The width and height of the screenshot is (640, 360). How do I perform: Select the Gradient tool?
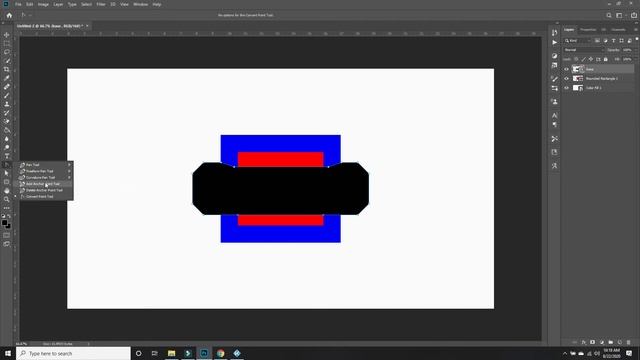[7, 130]
